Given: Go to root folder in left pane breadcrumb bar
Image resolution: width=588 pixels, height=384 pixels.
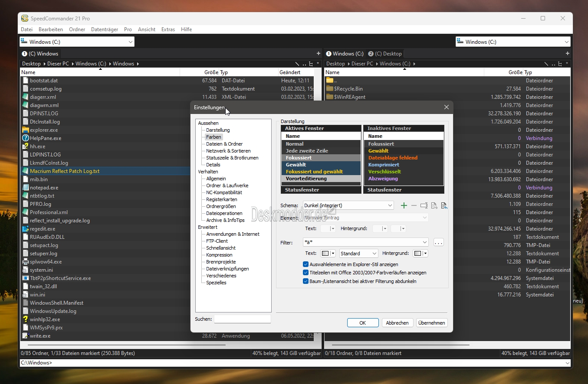Looking at the screenshot, I should 297,64.
